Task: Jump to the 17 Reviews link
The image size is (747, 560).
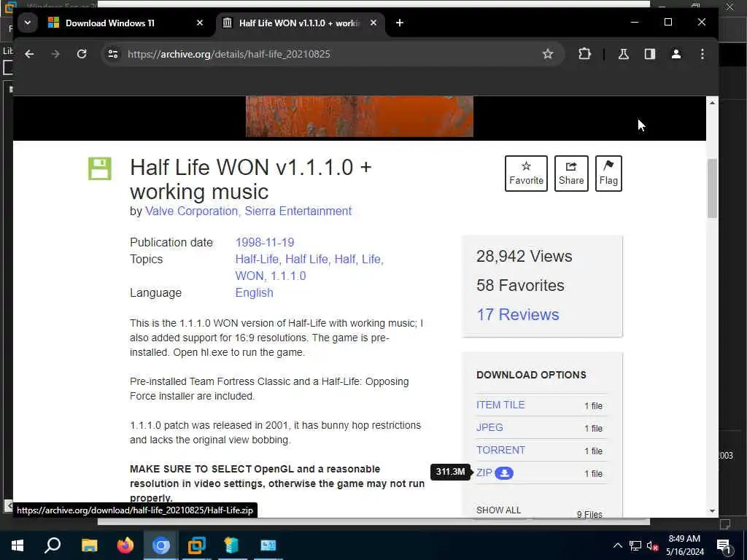Action: pyautogui.click(x=518, y=314)
